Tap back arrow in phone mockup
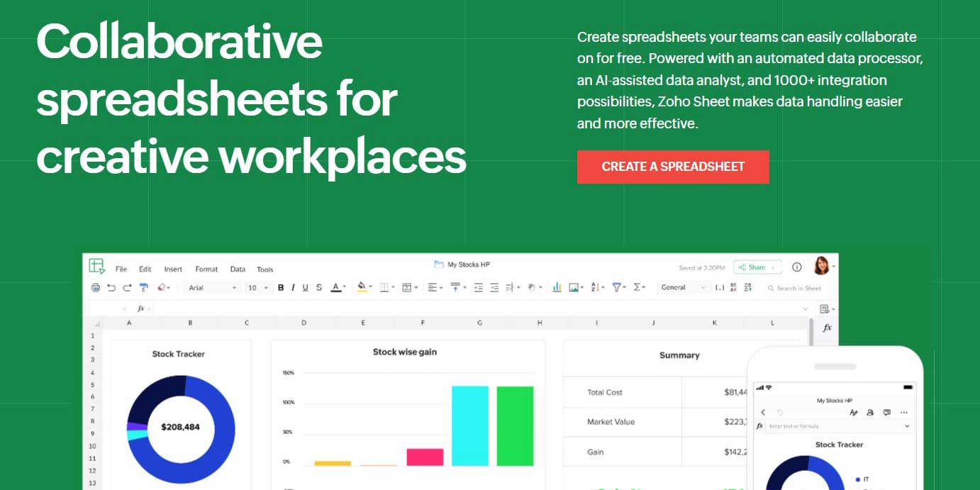This screenshot has width=980, height=490. coord(763,412)
